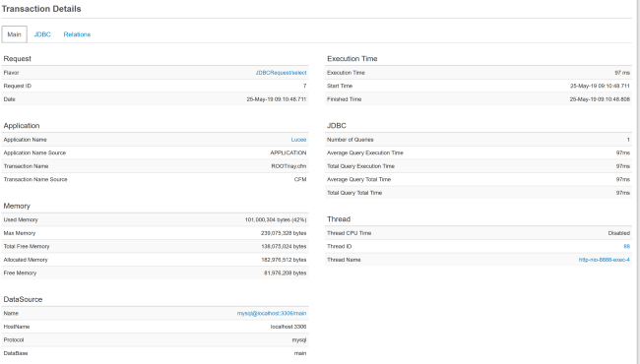Click the Application section heading
Viewport: 640px width, 364px height.
[x=22, y=126]
